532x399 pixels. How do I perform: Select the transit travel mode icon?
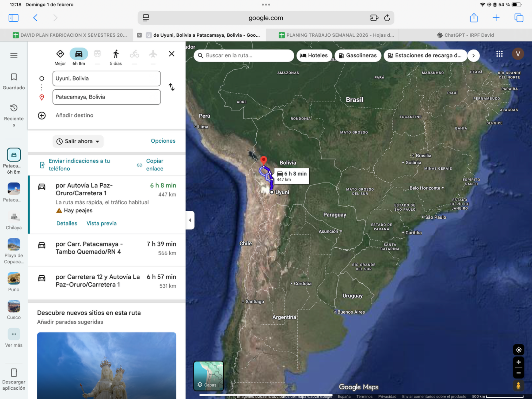(x=97, y=54)
